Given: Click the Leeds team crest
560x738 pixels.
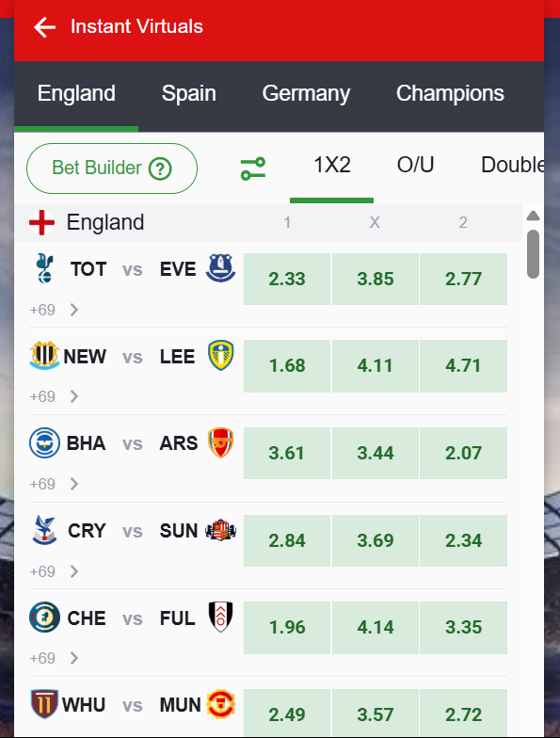Looking at the screenshot, I should [x=220, y=356].
